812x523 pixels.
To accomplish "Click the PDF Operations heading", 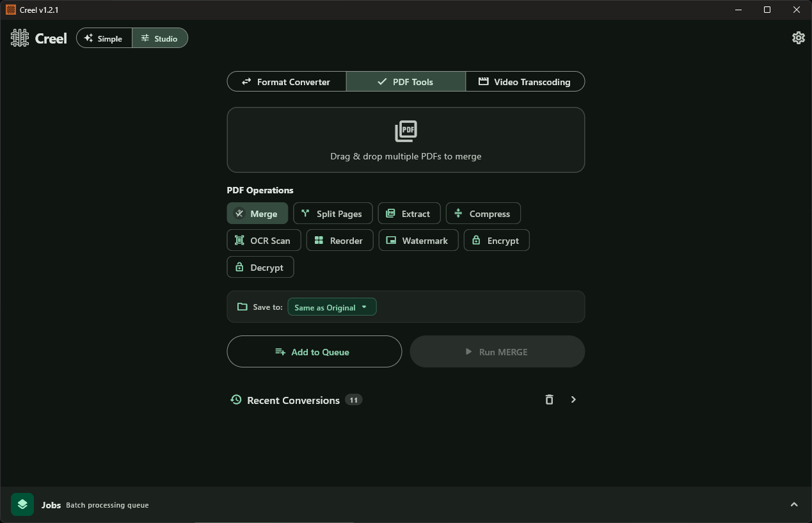I will 260,190.
